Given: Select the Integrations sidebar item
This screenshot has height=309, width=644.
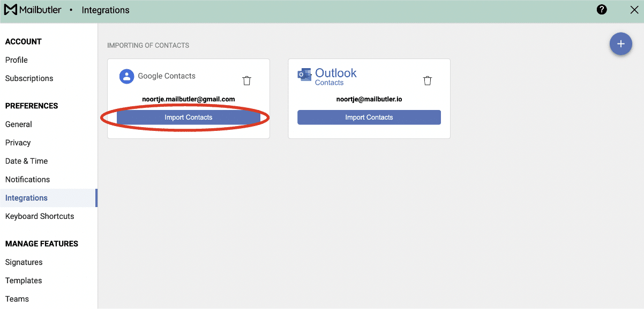Looking at the screenshot, I should click(x=48, y=198).
